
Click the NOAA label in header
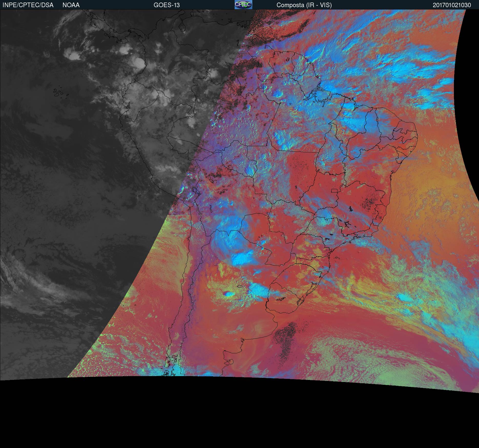tap(71, 5)
